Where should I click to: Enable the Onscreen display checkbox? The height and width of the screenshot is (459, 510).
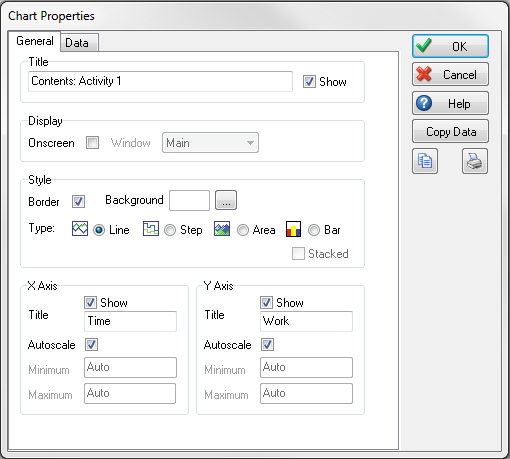pos(92,143)
